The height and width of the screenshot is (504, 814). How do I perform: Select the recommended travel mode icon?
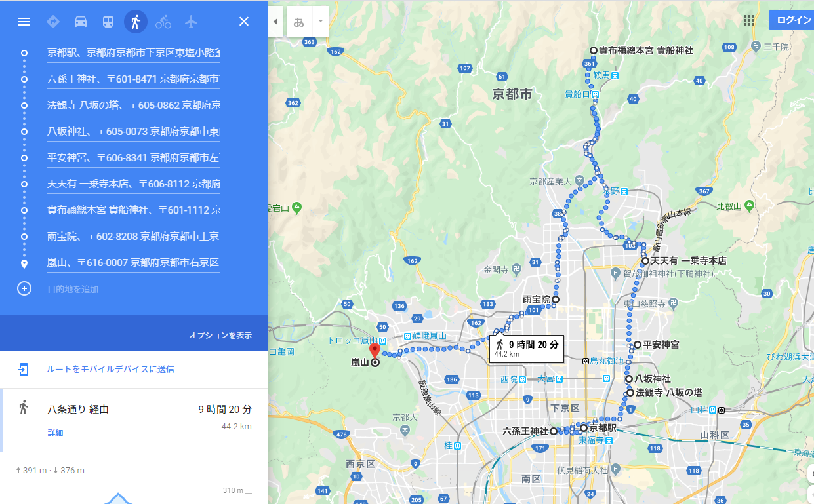click(x=53, y=22)
